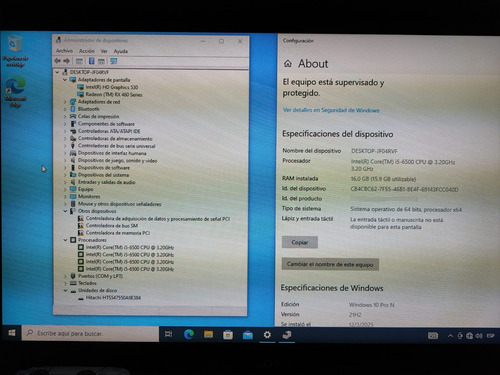Select the Puertos (COM y LPT) icon
The height and width of the screenshot is (375, 500).
tap(73, 276)
